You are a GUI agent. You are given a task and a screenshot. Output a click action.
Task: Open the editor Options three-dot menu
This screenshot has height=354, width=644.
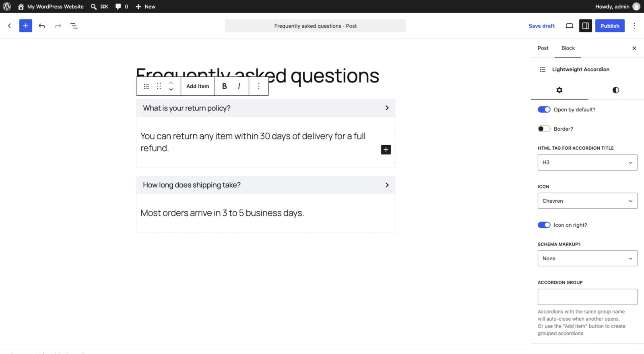tap(634, 26)
